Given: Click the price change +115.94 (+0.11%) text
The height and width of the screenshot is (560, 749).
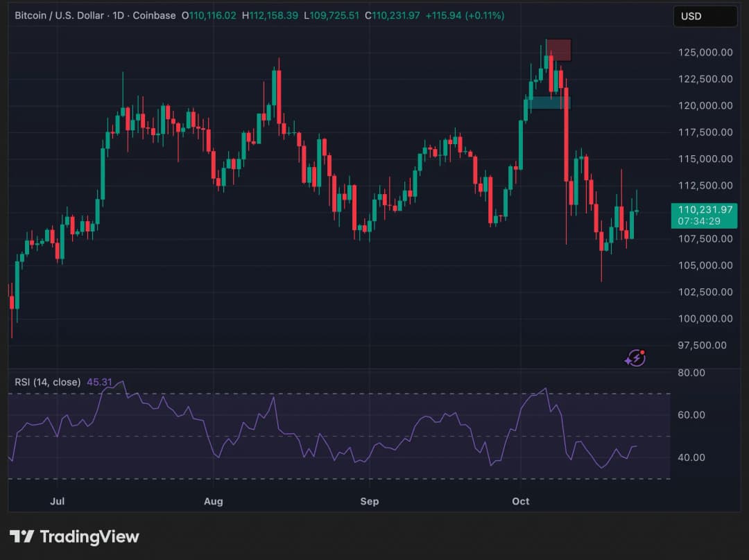Looking at the screenshot, I should tap(465, 15).
